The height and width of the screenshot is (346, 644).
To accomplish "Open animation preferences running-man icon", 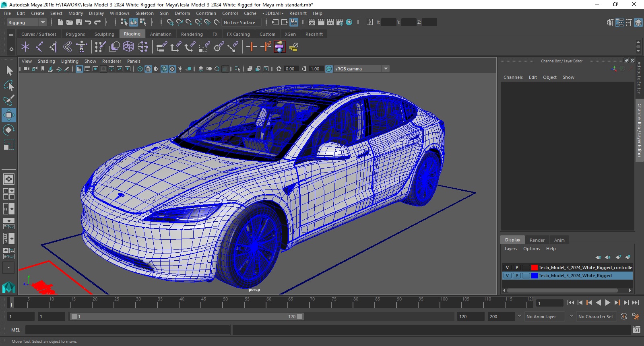I will click(x=636, y=317).
